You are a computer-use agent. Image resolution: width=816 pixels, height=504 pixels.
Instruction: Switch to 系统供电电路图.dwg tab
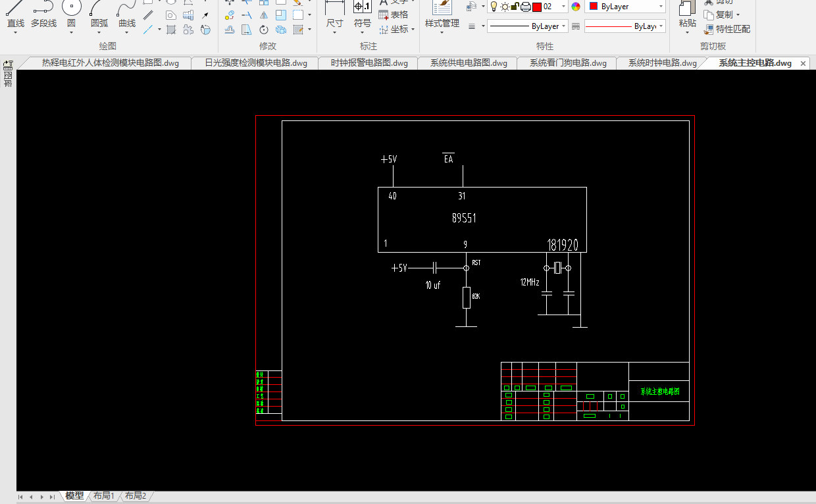469,63
